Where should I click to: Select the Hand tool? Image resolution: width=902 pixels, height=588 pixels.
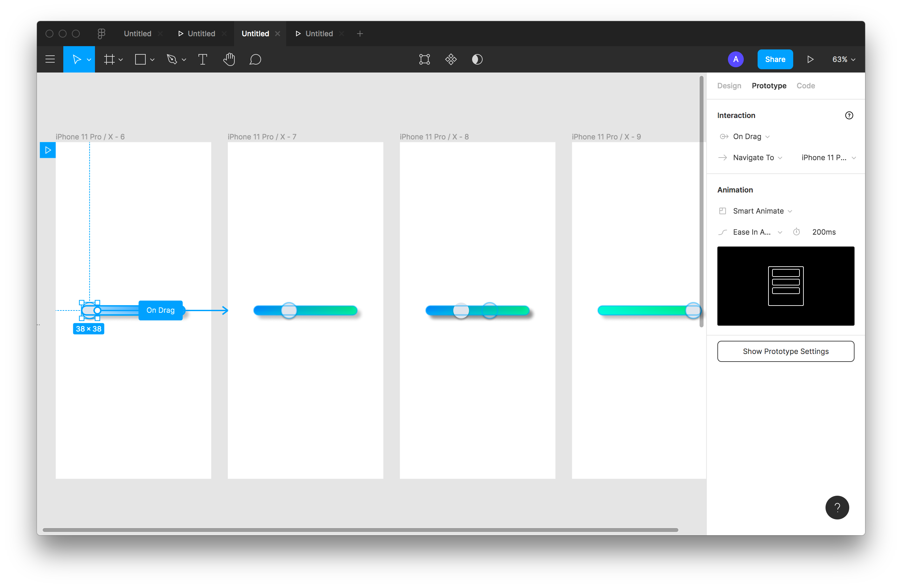tap(229, 59)
